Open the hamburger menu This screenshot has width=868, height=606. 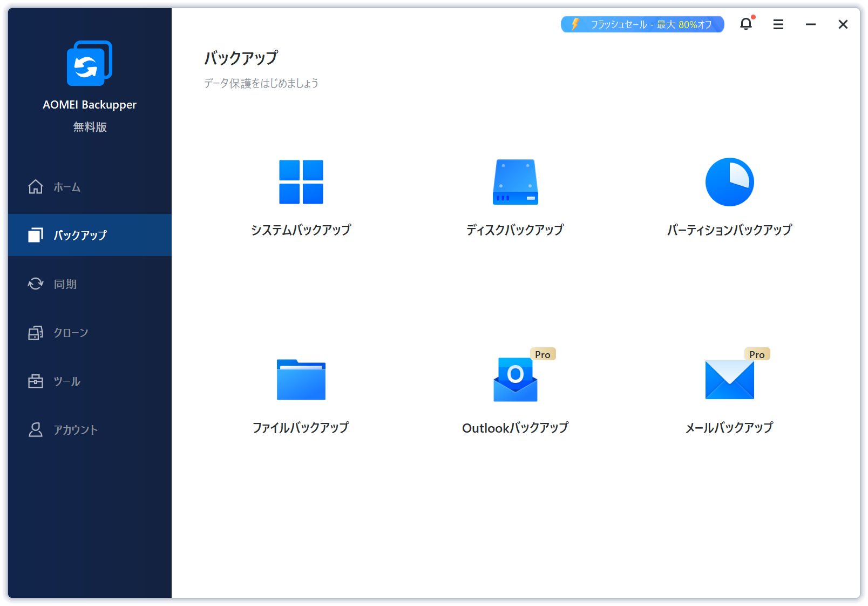coord(778,24)
